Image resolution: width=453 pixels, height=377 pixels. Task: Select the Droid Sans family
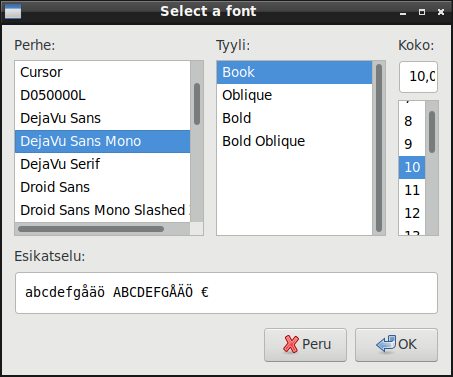pos(102,187)
